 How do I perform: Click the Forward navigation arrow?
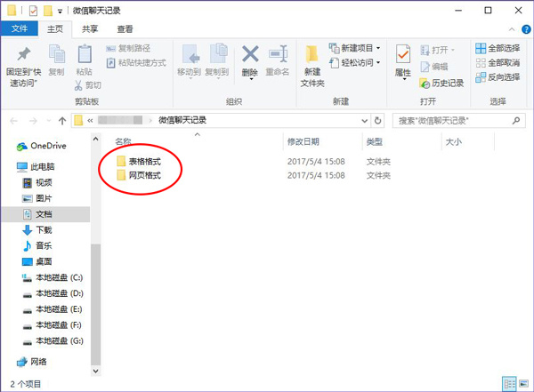33,121
